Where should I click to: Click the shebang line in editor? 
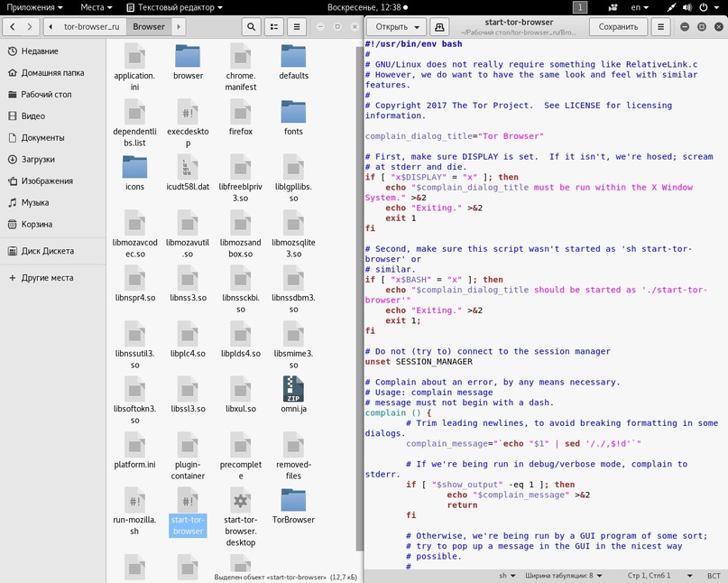413,43
